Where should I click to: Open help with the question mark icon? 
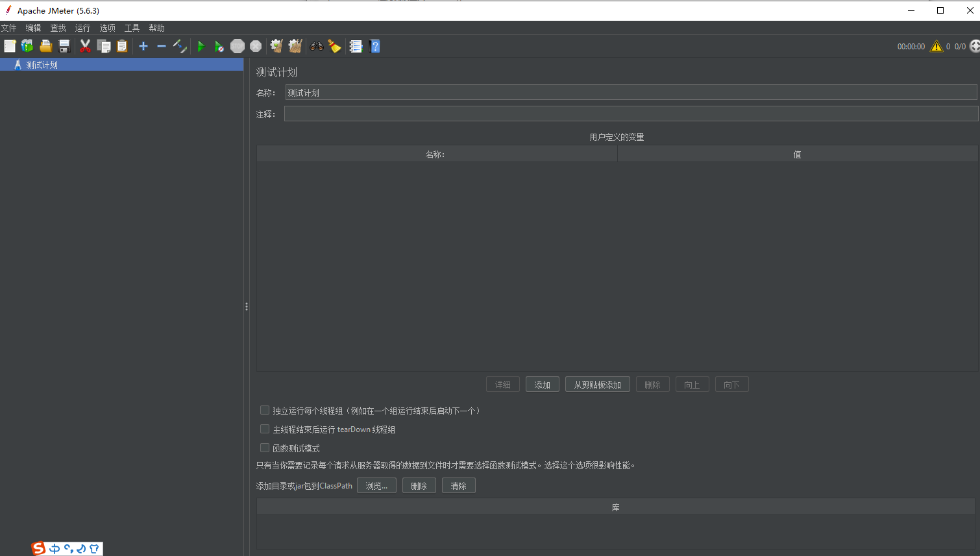[x=374, y=46]
